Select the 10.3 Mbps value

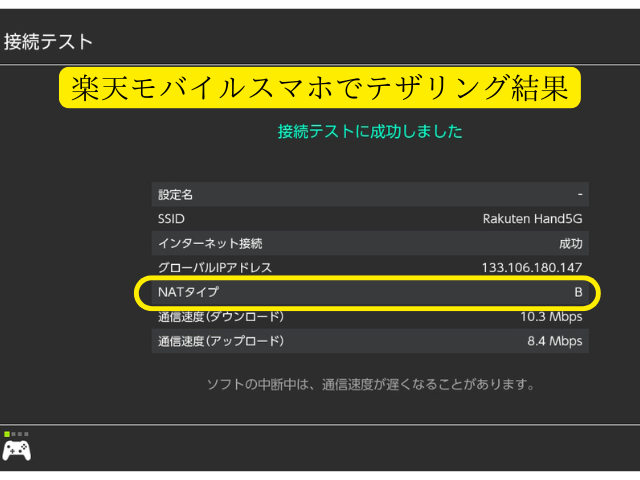pos(551,316)
